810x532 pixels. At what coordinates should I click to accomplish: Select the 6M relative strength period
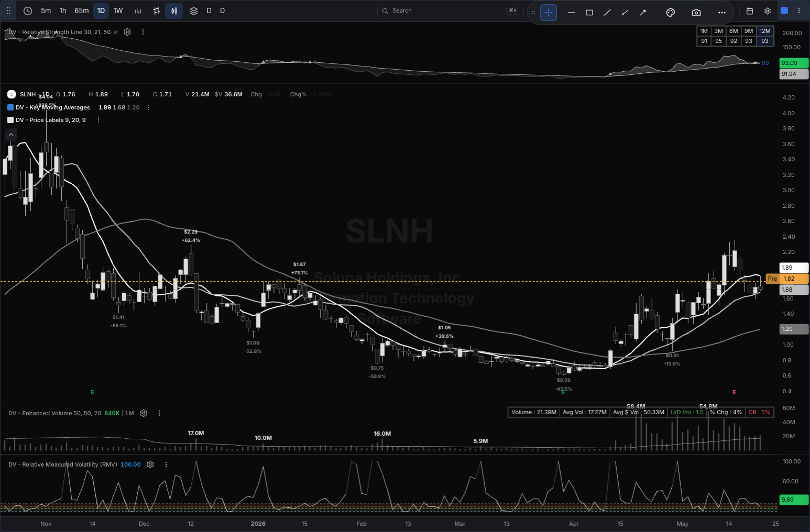(x=734, y=31)
